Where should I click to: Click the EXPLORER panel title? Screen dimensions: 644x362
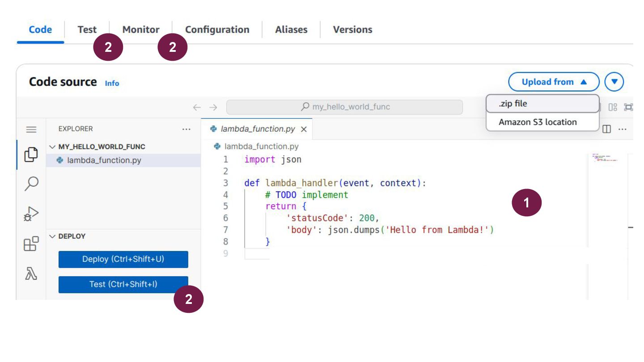coord(76,129)
